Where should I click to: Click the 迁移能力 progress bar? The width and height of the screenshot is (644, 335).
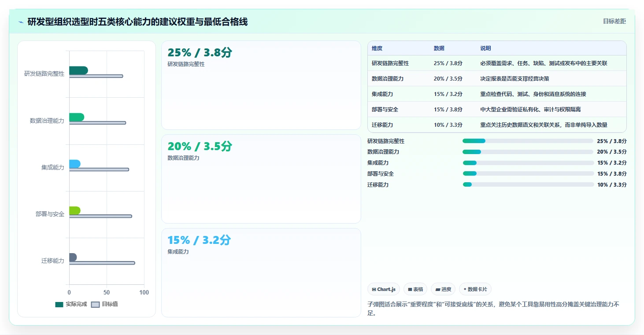528,185
